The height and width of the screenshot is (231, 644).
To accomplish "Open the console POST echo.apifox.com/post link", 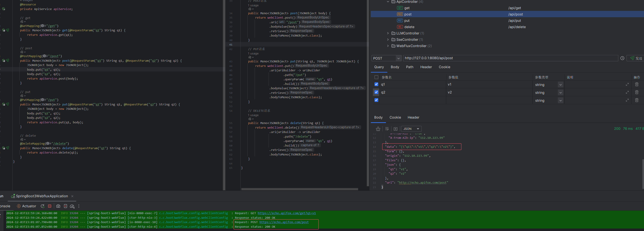I will pos(284,222).
